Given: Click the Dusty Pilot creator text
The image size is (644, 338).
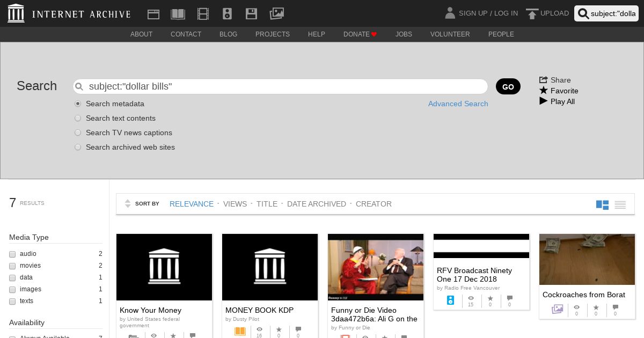Looking at the screenshot, I should [x=246, y=319].
